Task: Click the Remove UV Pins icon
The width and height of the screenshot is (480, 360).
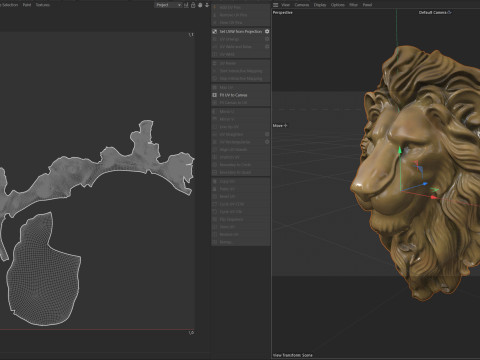Action: click(x=215, y=15)
